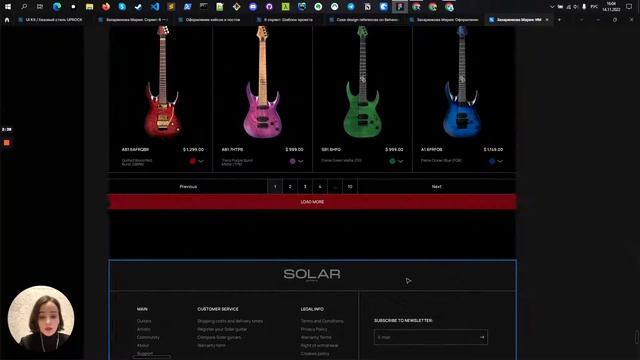640x360 pixels.
Task: Open the Figma home icon
Action: tap(7, 20)
